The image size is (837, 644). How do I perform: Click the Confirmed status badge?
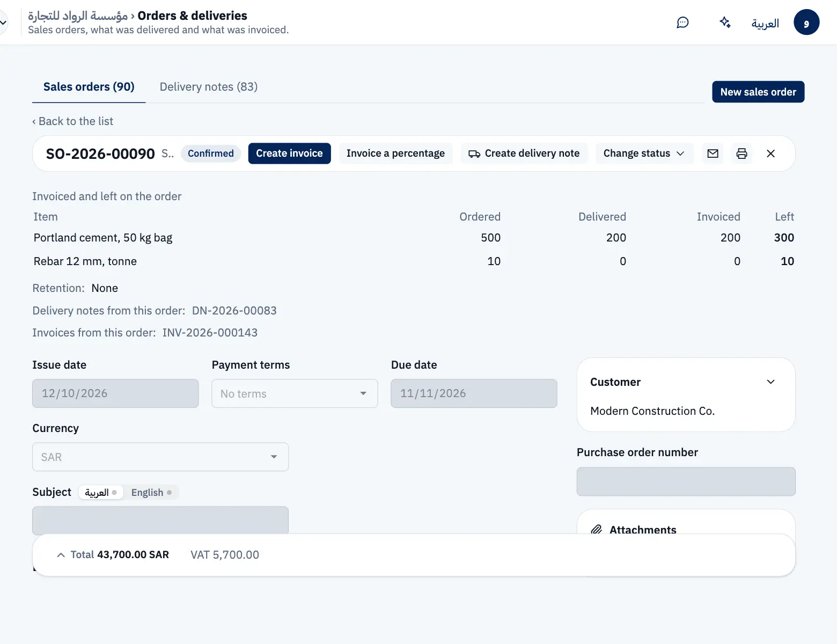[211, 153]
